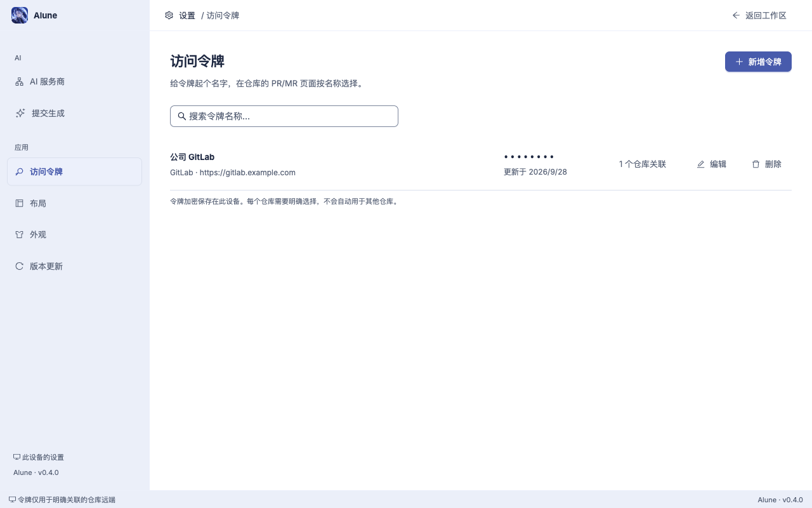The height and width of the screenshot is (508, 812).
Task: Click the 给令牌起个名字 description text
Action: click(268, 83)
